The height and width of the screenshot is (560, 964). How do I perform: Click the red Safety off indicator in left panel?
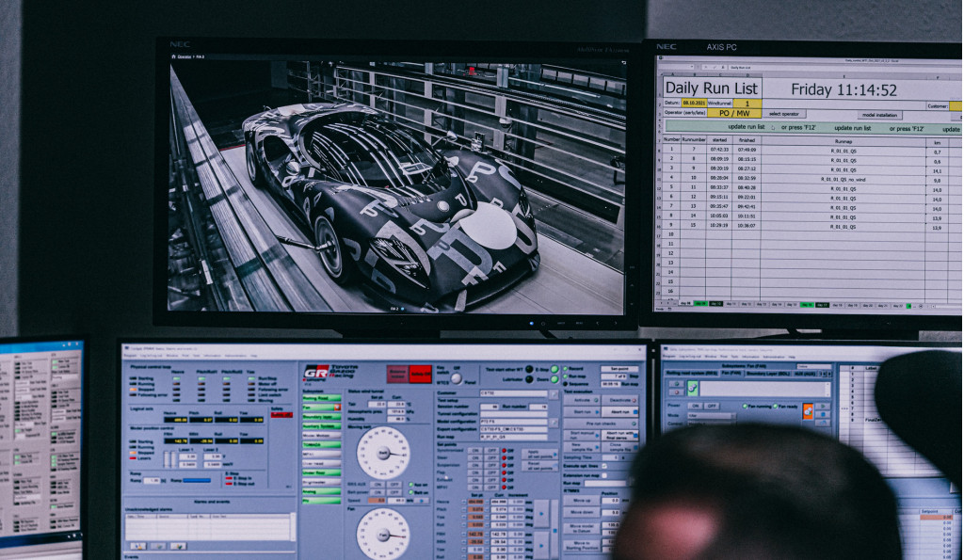pos(281,415)
